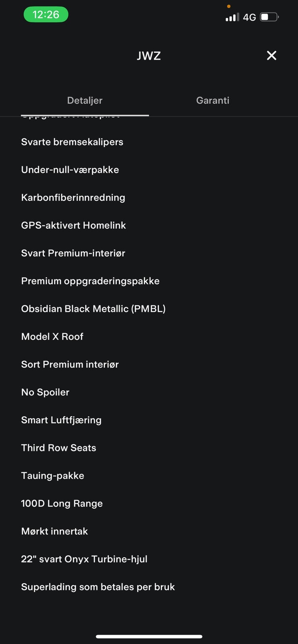
Task: Tap 100D Long Range entry
Action: click(62, 503)
